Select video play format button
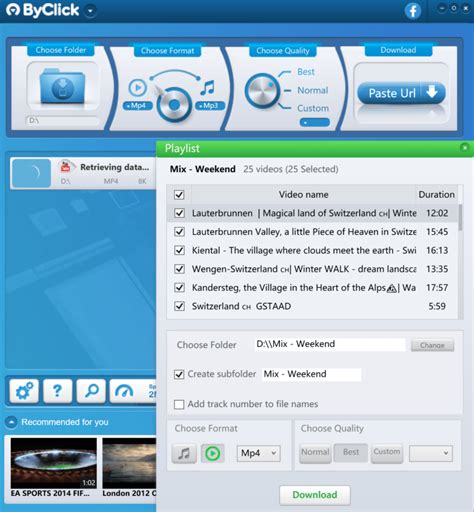Viewport: 474px width, 512px height. (213, 453)
